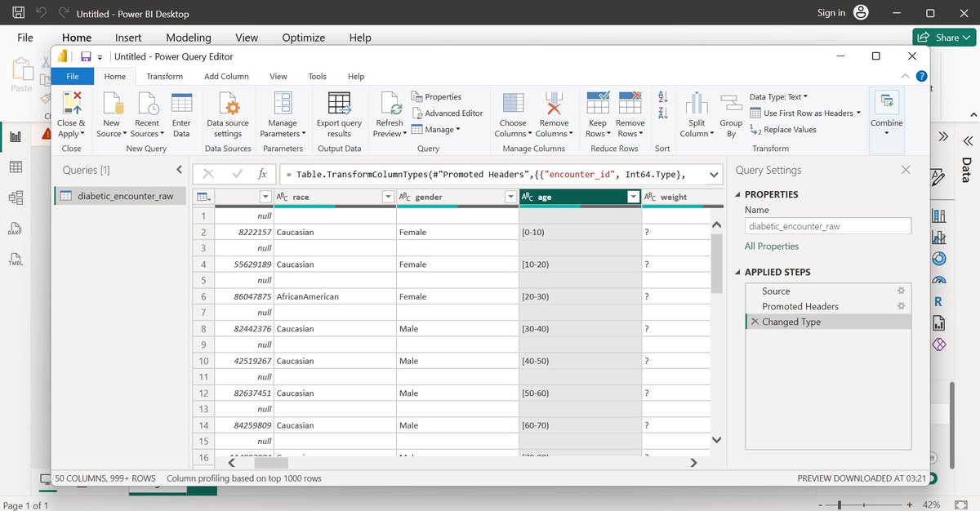This screenshot has height=511, width=980.
Task: Click Export query results icon
Action: click(339, 103)
